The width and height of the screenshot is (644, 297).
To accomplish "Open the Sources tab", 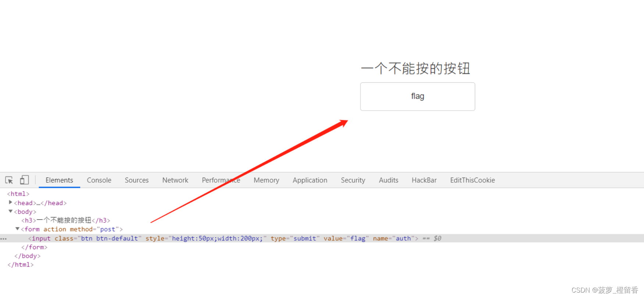I will 136,180.
